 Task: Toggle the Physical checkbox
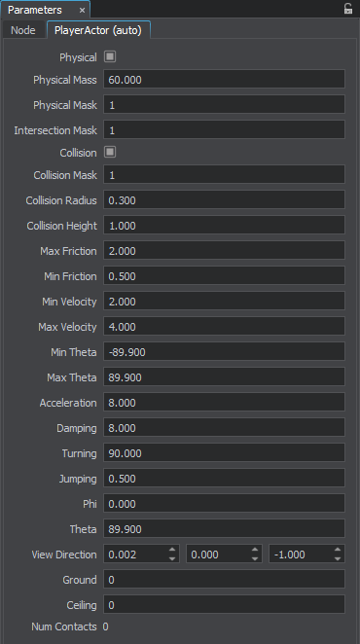click(110, 56)
